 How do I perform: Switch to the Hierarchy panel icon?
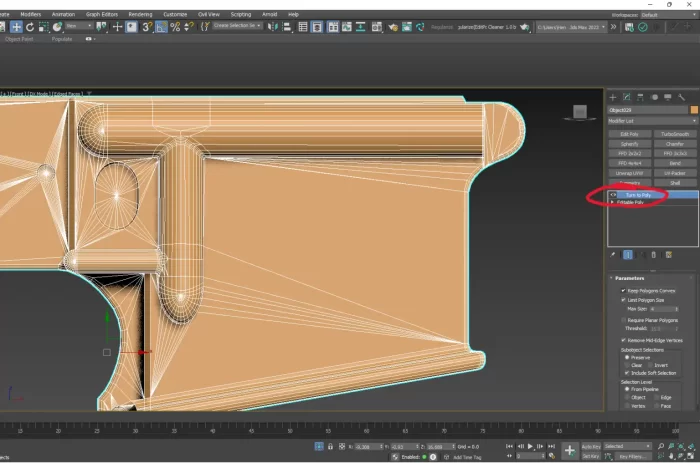pos(640,97)
